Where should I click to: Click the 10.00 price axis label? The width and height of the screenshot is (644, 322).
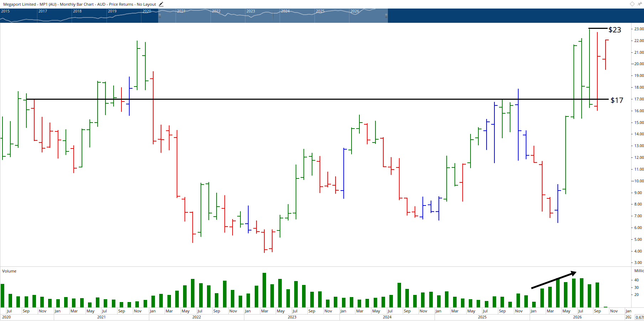tap(639, 181)
